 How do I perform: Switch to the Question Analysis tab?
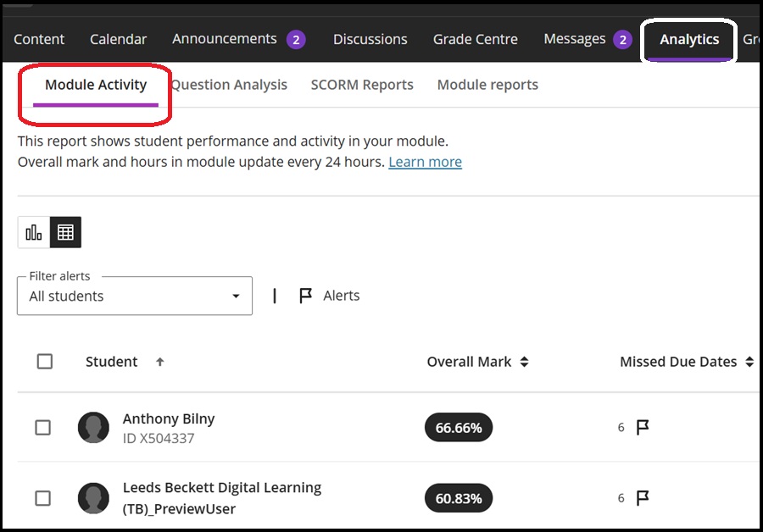pos(228,84)
